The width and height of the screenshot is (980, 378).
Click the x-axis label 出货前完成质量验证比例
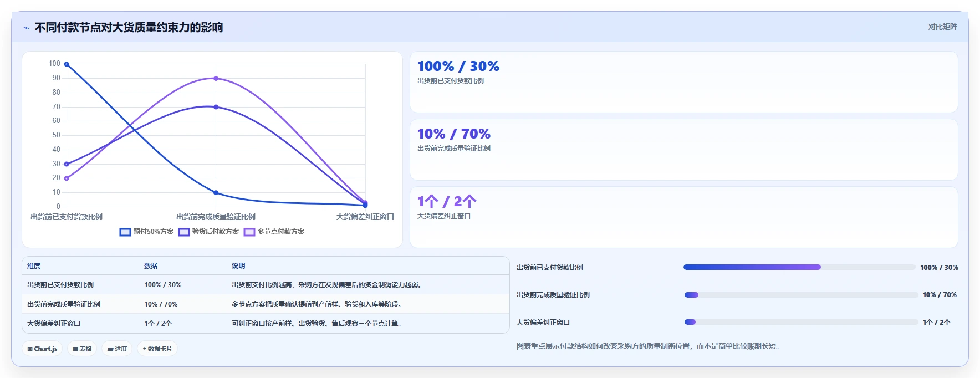[216, 217]
